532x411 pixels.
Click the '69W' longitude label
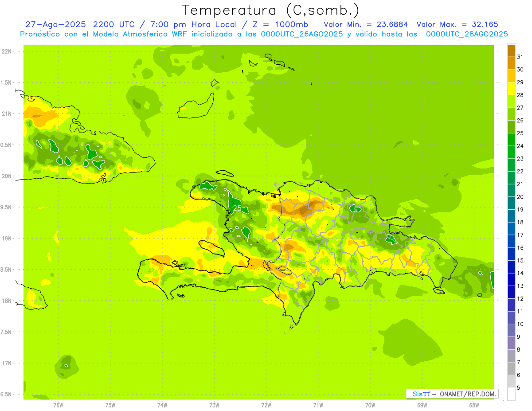[x=422, y=405]
